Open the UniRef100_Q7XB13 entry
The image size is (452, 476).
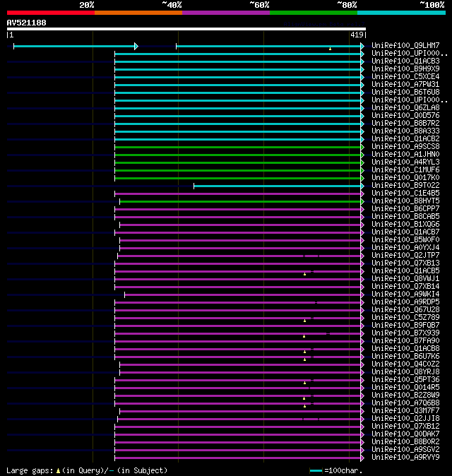[405, 263]
